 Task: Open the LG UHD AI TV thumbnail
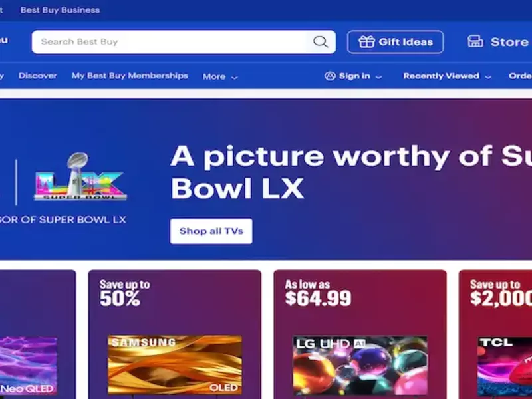[360, 365]
